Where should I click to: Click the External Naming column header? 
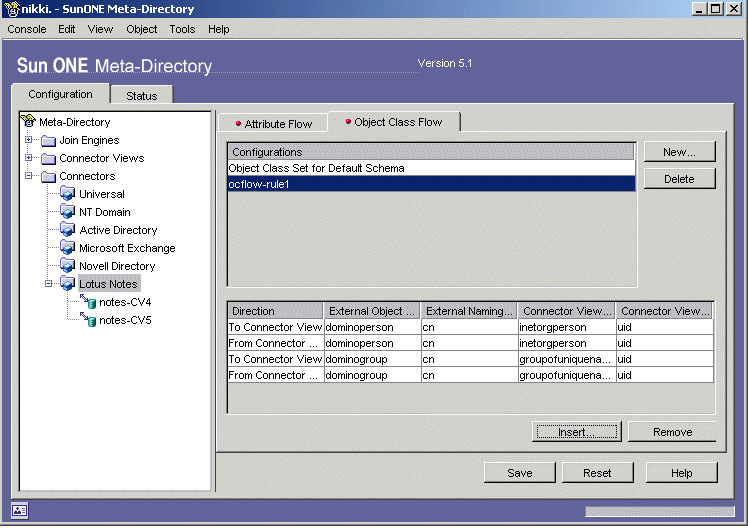pyautogui.click(x=469, y=311)
